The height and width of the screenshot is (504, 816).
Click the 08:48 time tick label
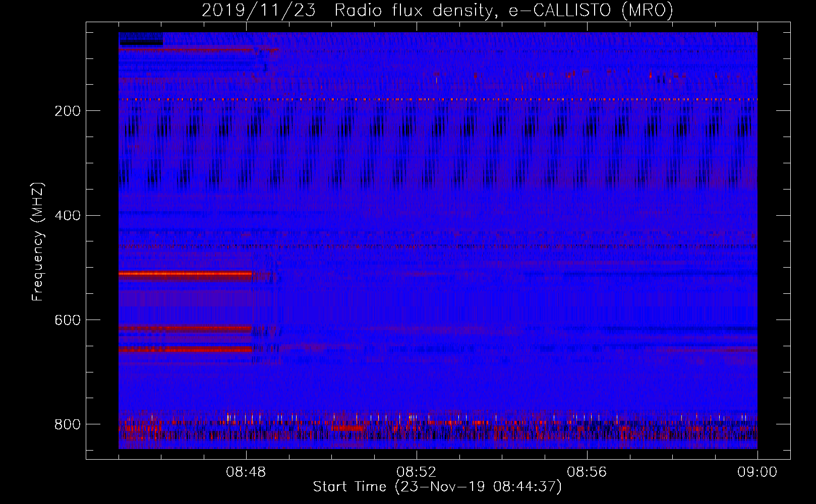[246, 472]
